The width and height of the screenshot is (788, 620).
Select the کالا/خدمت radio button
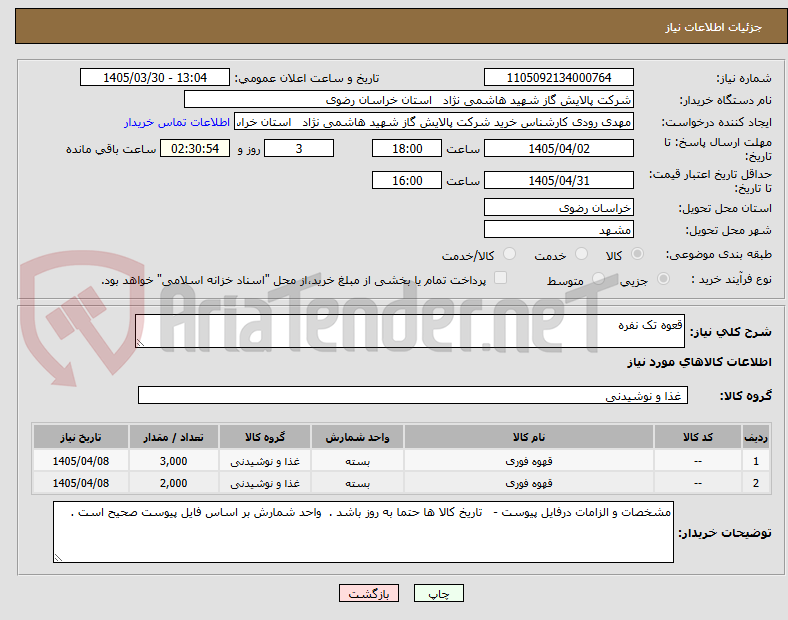click(x=509, y=254)
